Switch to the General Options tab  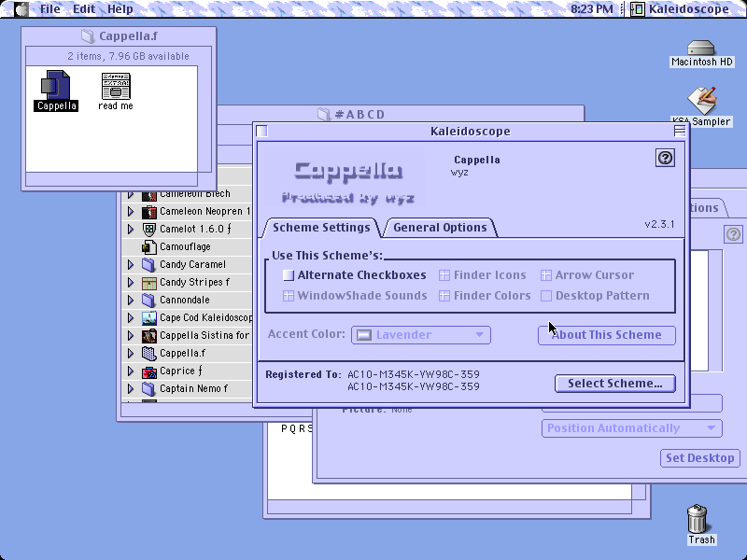coord(440,228)
